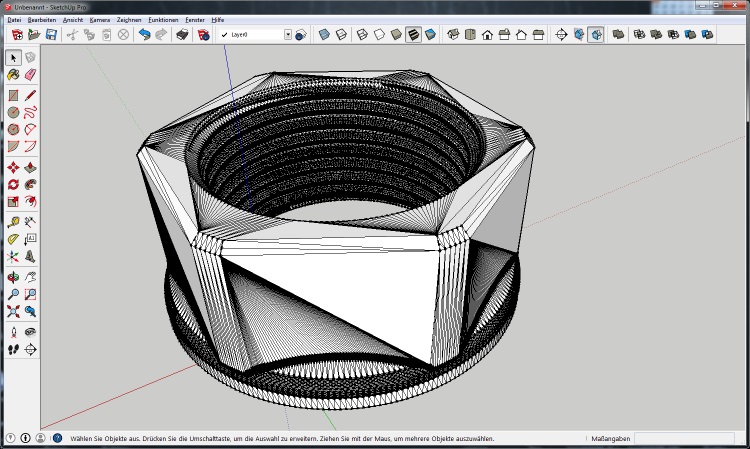Click the Maßangaben measurements input box
This screenshot has width=750, height=449.
tap(683, 438)
